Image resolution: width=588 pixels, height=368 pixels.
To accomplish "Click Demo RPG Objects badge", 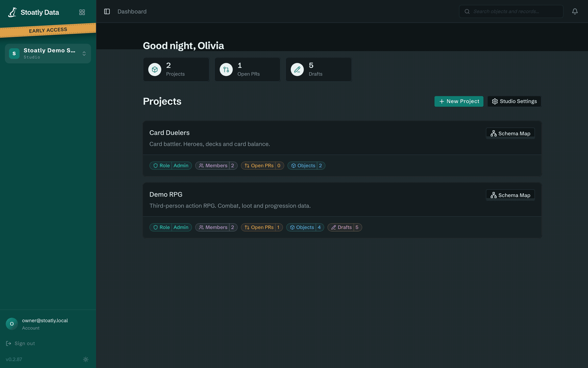I will tap(305, 227).
